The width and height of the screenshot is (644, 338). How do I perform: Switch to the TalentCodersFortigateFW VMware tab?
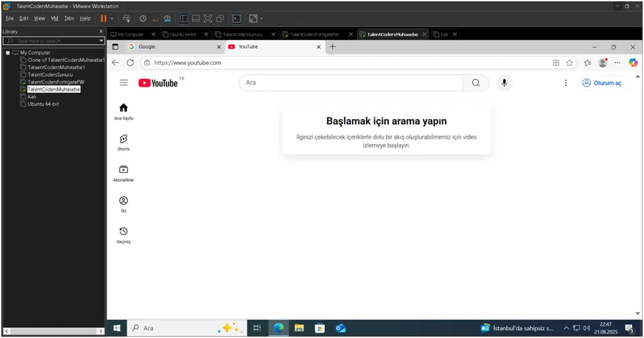point(314,34)
